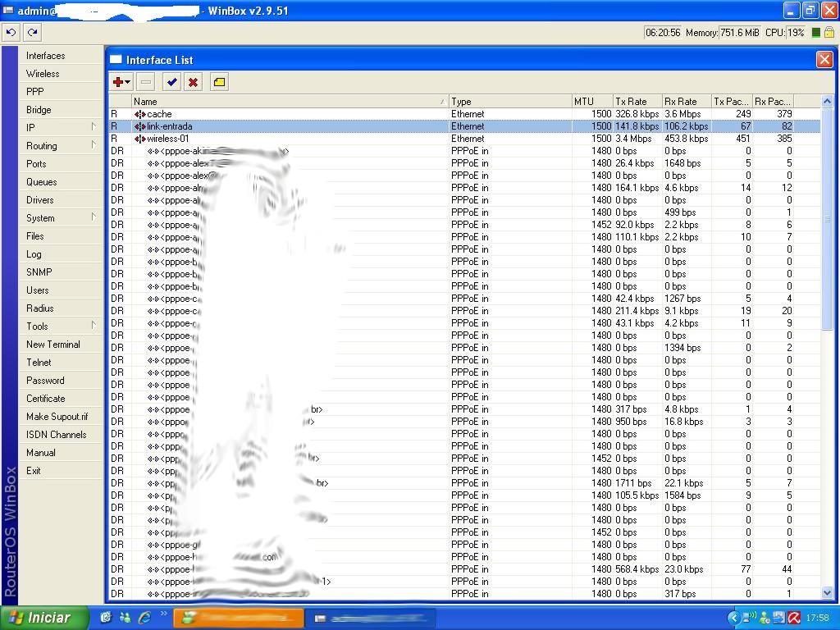The height and width of the screenshot is (630, 840).
Task: Click the 17:58 taskbar clock
Action: [818, 619]
